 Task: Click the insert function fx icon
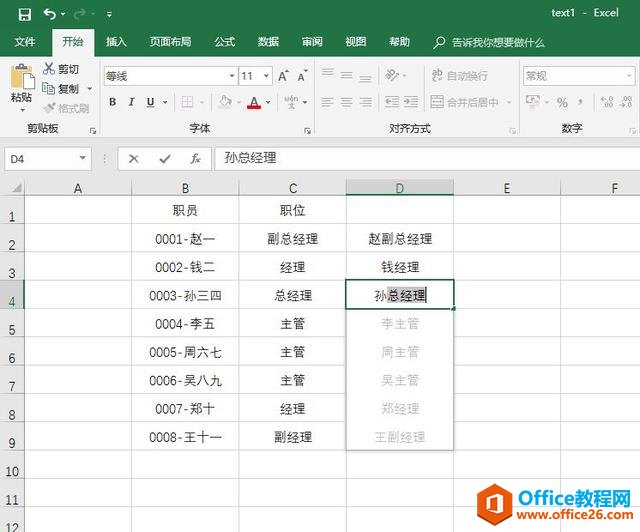196,159
